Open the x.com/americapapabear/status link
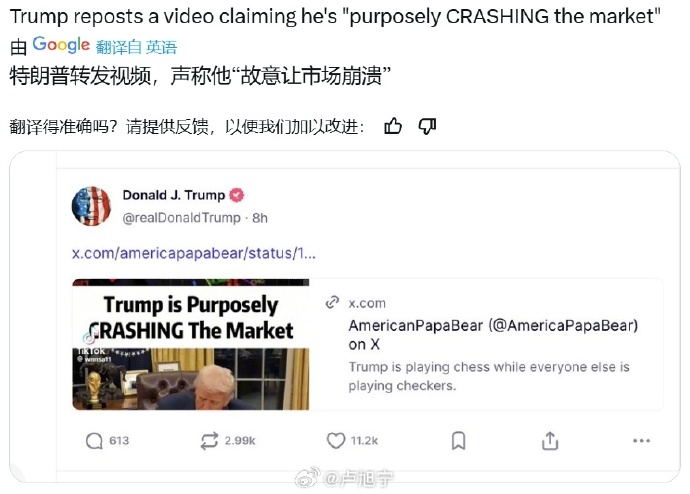 [x=194, y=253]
